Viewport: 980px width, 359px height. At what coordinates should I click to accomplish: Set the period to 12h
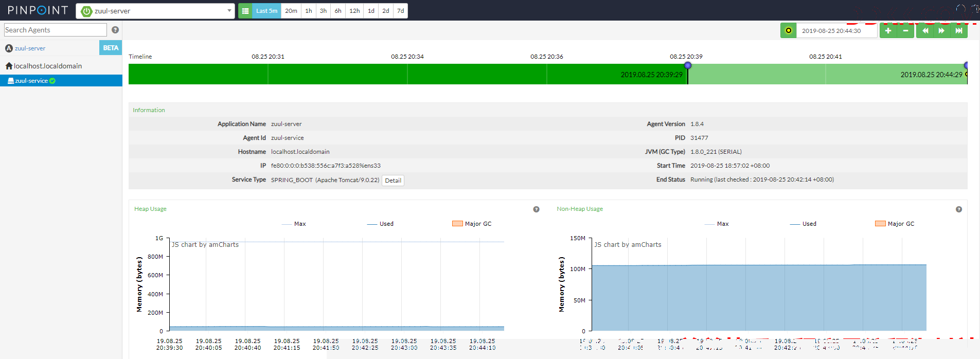354,11
